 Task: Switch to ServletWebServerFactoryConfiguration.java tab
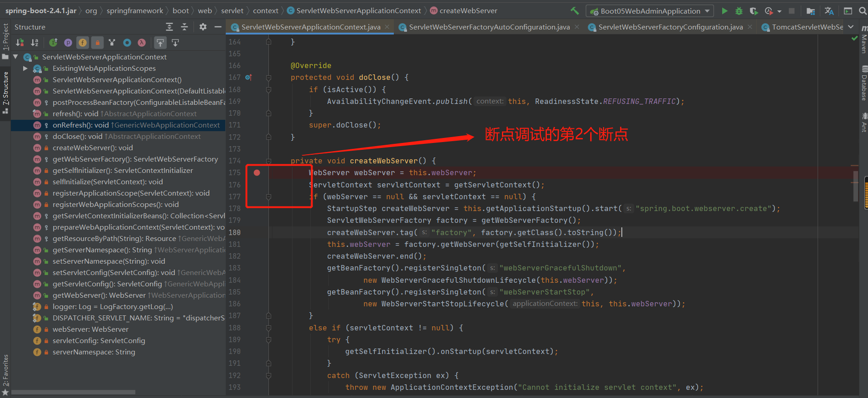point(670,27)
